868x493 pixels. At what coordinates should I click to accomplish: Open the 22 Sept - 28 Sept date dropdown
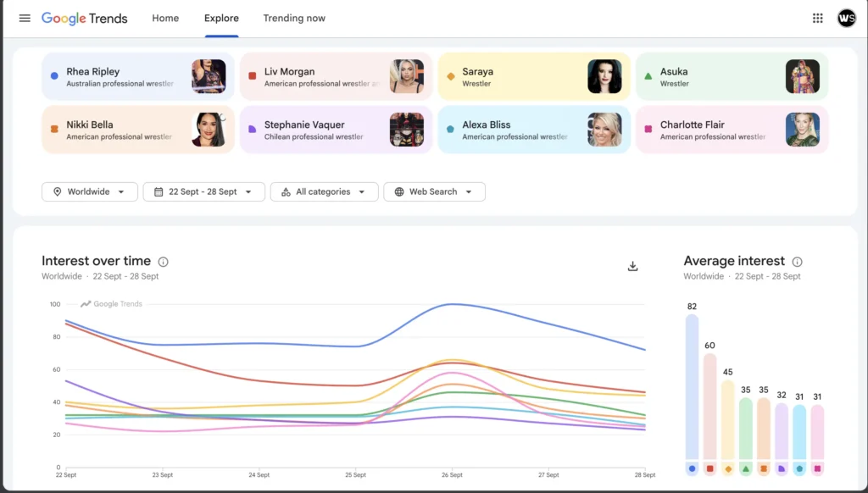point(203,192)
